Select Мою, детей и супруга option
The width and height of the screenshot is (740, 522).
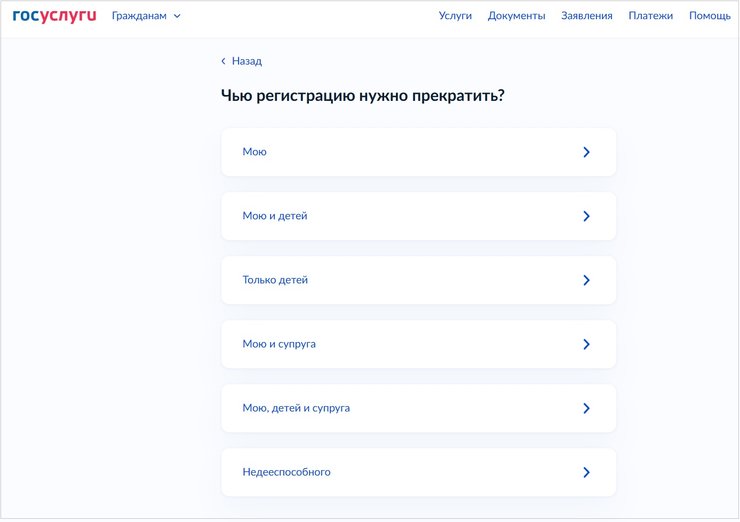pos(418,408)
